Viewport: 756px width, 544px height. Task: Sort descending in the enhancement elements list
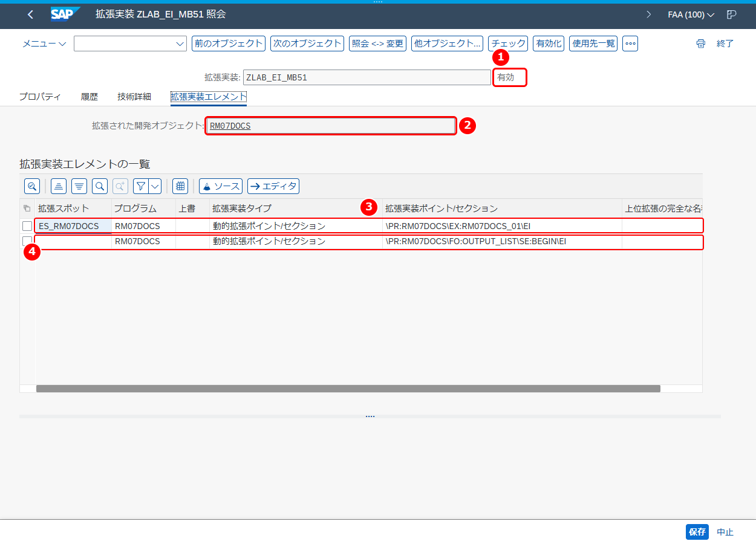[79, 186]
